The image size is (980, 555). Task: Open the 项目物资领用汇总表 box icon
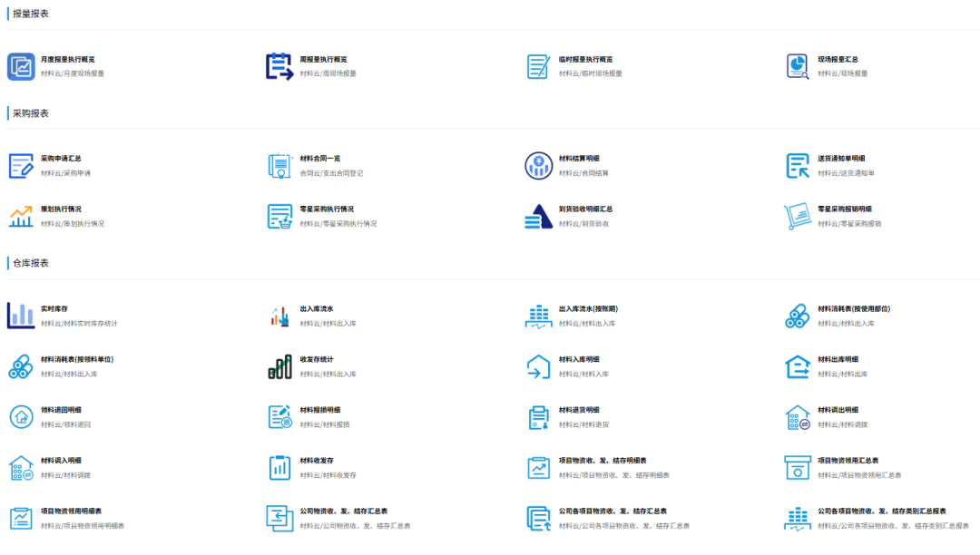coord(798,468)
